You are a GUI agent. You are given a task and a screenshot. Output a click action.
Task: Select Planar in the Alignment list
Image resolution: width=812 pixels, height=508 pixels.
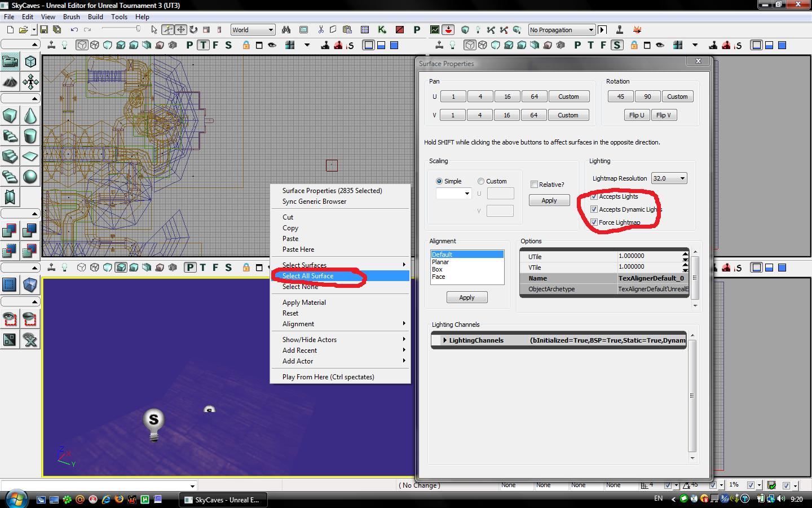pos(440,262)
